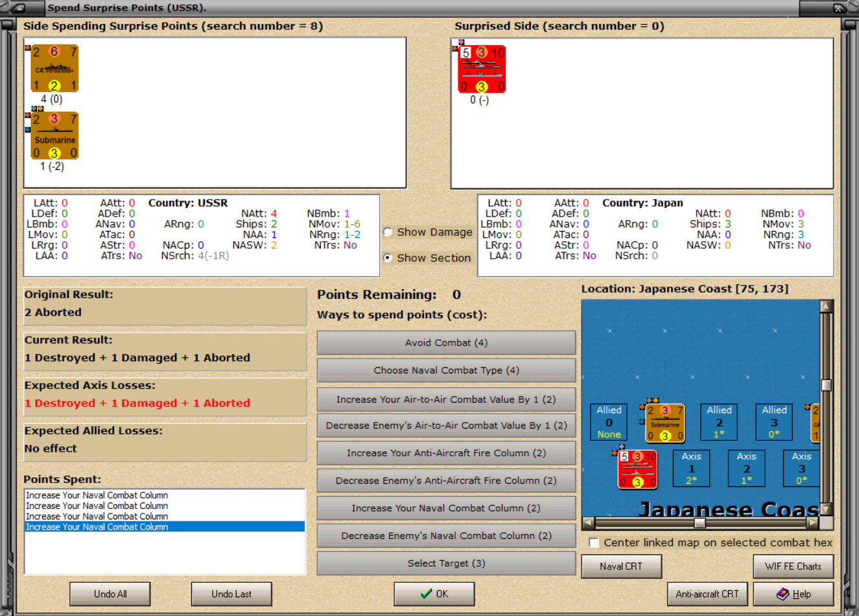The image size is (859, 616).
Task: Select the last Points Spent list entry
Action: tap(165, 527)
